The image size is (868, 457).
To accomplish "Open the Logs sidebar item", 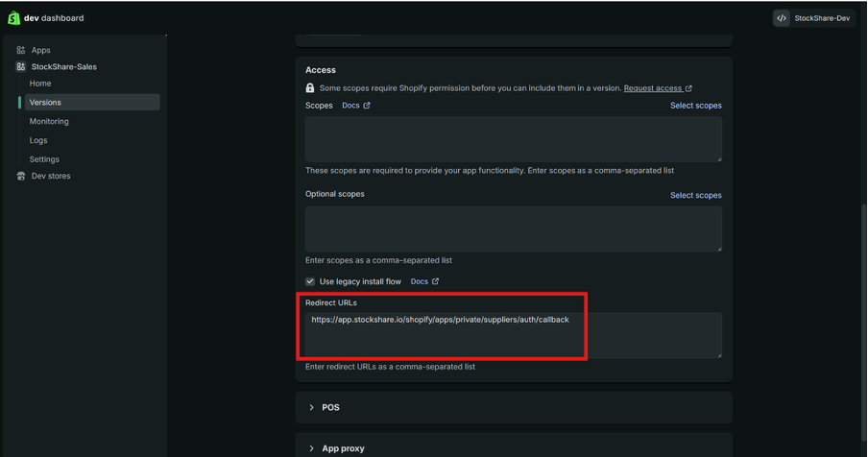I will coord(38,140).
